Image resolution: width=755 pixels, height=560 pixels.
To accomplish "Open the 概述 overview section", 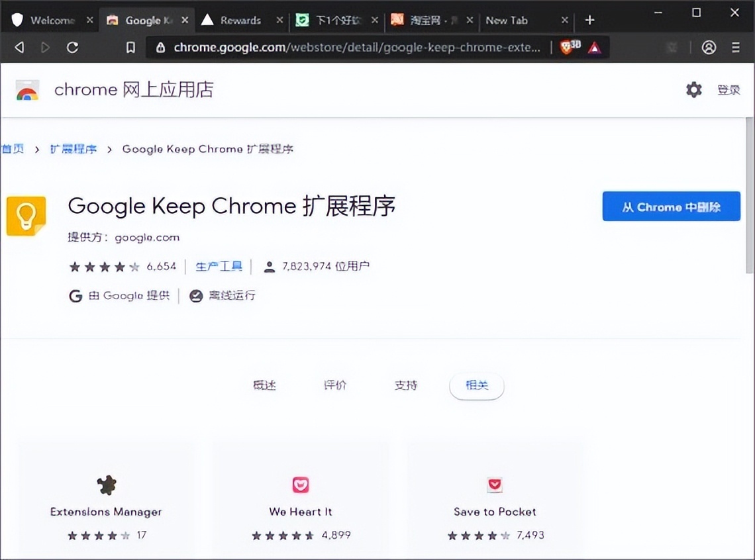I will pos(264,385).
